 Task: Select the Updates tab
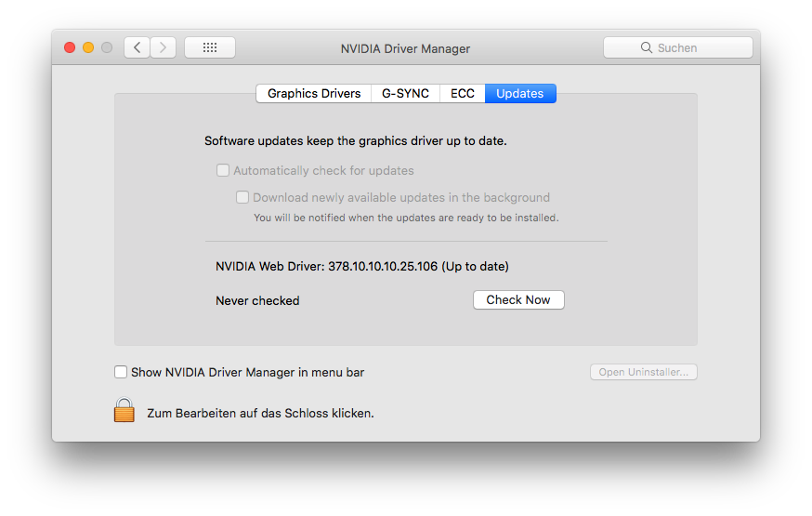[520, 93]
